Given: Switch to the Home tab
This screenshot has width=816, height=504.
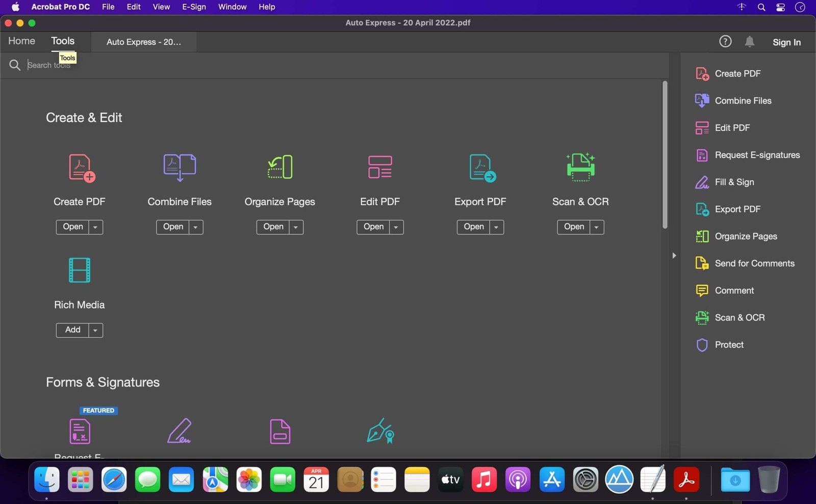Looking at the screenshot, I should tap(21, 41).
